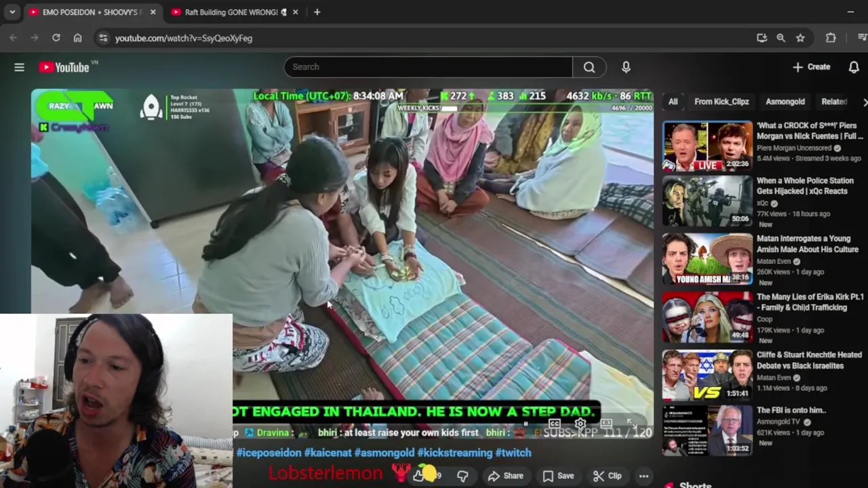The width and height of the screenshot is (868, 488).
Task: Select the Related filter chip
Action: pyautogui.click(x=834, y=102)
